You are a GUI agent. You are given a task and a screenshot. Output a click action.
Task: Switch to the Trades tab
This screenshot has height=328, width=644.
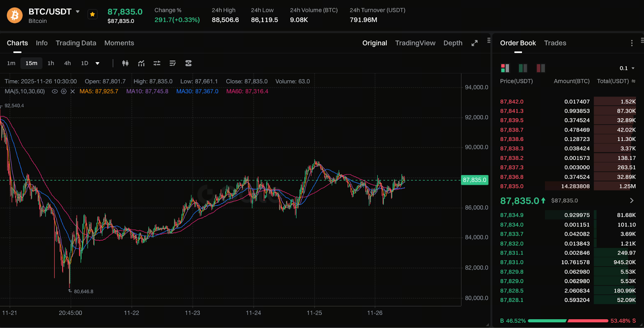coord(555,43)
